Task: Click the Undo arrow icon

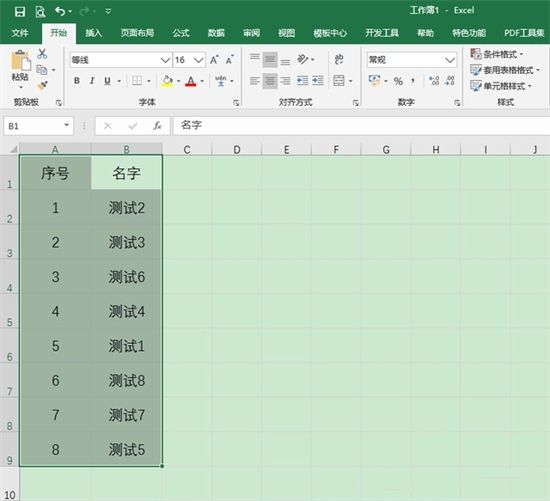Action: coord(60,11)
